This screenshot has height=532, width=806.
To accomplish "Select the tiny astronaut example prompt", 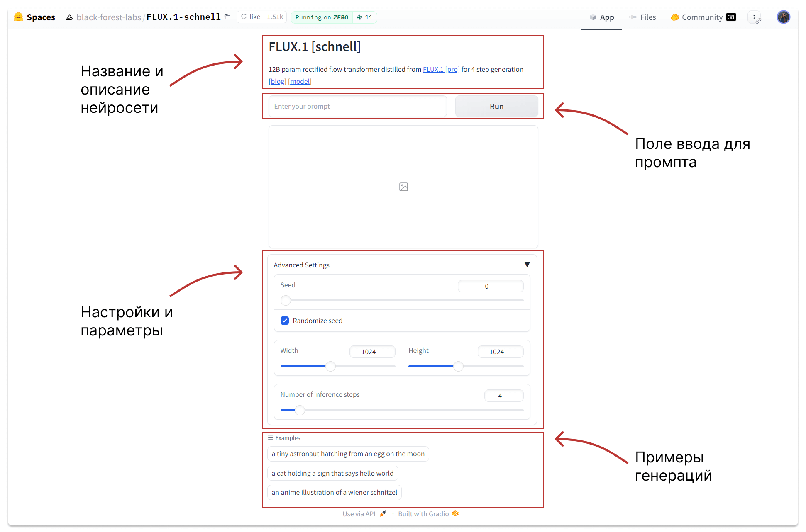I will tap(348, 454).
